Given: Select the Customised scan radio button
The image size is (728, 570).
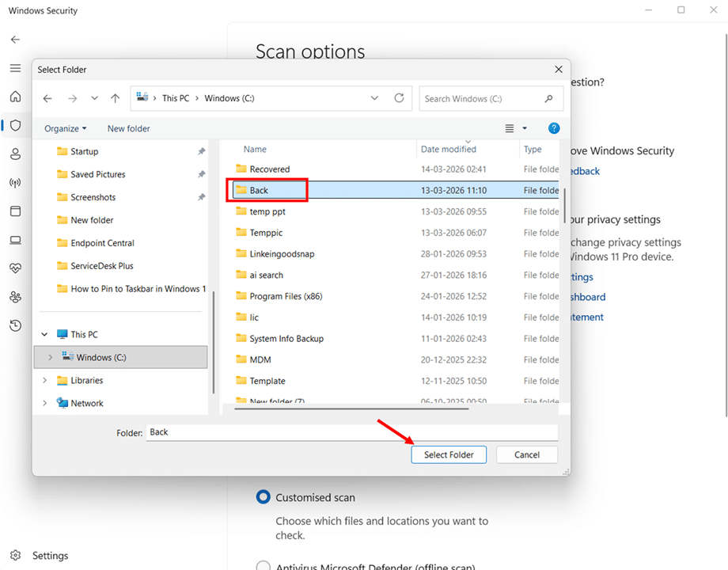Looking at the screenshot, I should (x=263, y=497).
